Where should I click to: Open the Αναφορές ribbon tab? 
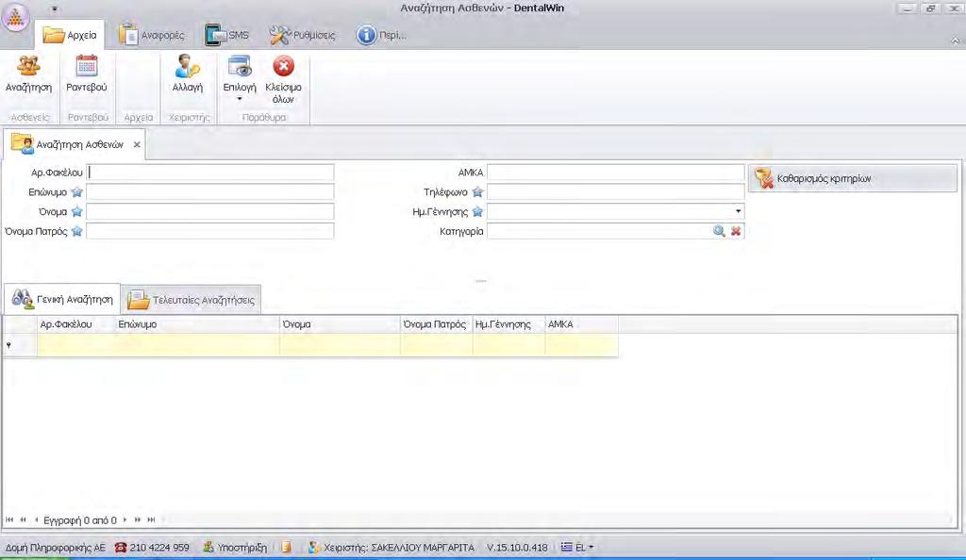tap(152, 35)
